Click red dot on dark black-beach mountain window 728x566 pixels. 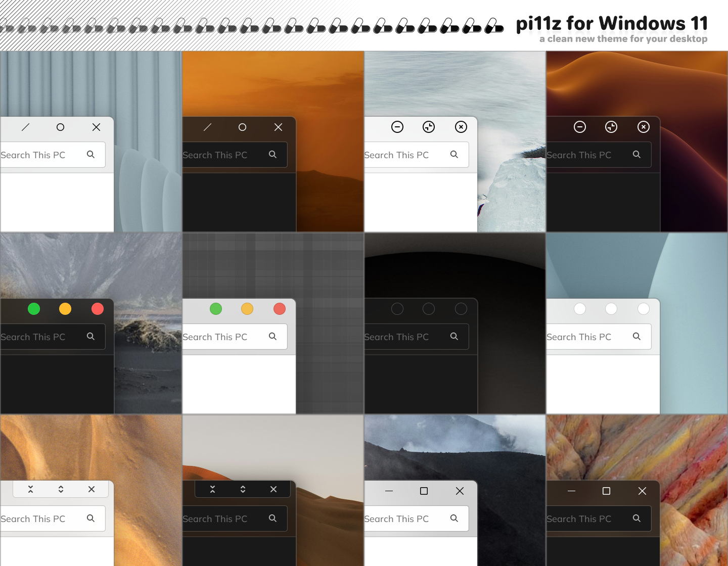(98, 309)
